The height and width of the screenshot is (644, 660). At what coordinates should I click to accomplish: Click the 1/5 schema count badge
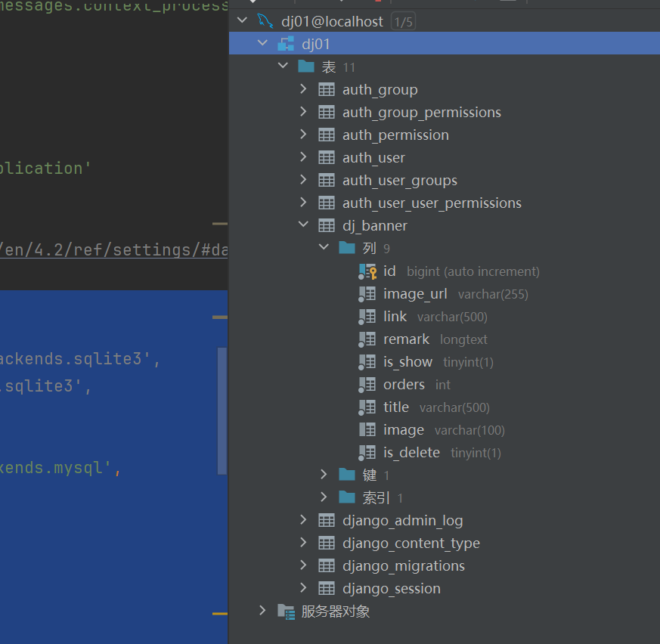[403, 22]
